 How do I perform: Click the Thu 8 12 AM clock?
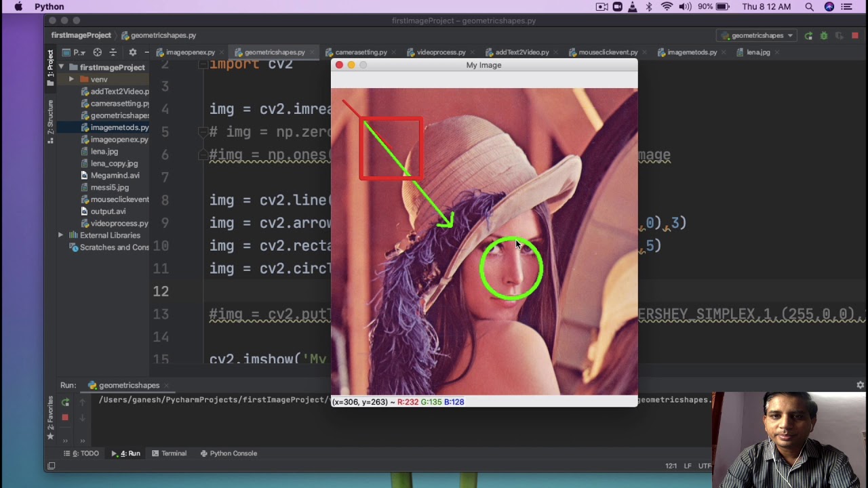tap(766, 7)
